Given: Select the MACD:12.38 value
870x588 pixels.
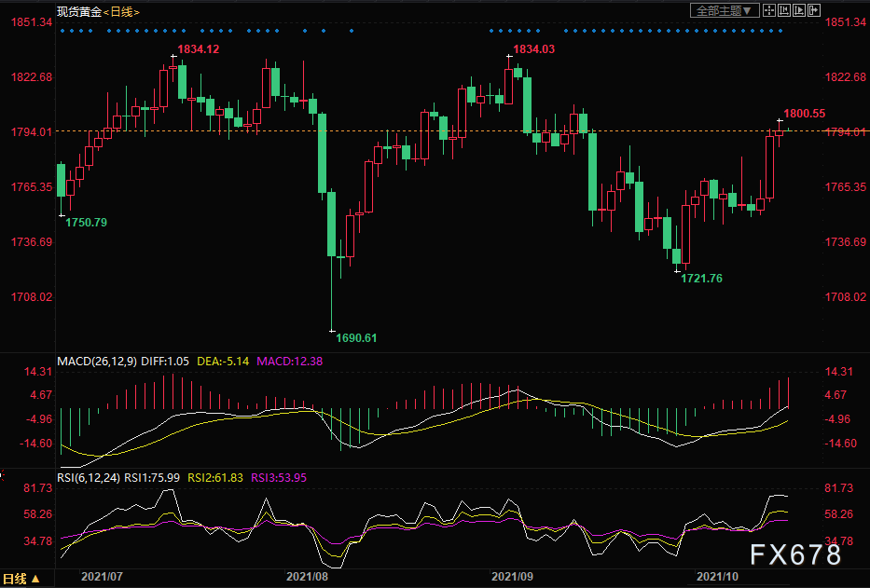Looking at the screenshot, I should [290, 362].
